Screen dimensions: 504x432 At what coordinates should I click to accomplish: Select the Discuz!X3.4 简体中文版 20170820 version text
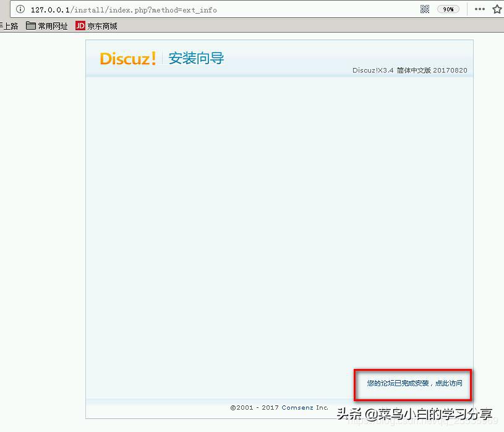tap(410, 70)
